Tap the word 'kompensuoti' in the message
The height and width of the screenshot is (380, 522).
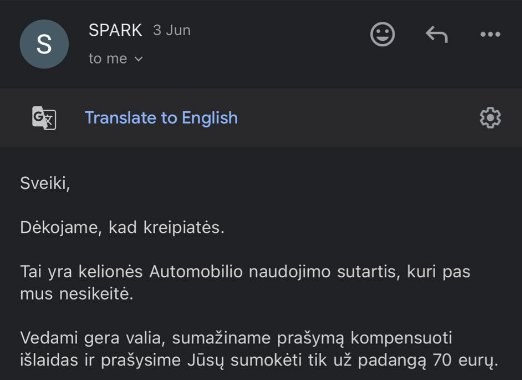(401, 339)
